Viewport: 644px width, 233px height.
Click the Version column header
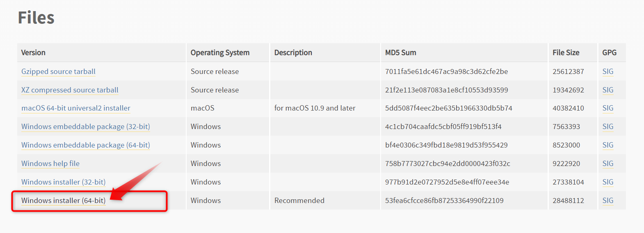pyautogui.click(x=33, y=53)
